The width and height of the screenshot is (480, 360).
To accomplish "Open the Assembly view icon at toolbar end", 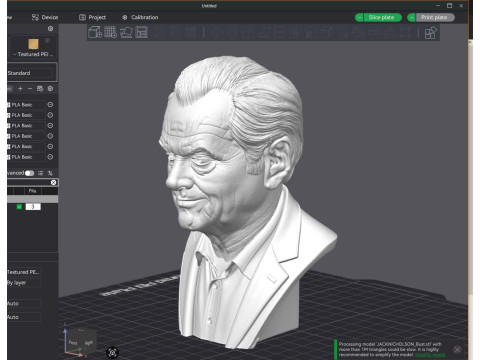I will [x=431, y=33].
